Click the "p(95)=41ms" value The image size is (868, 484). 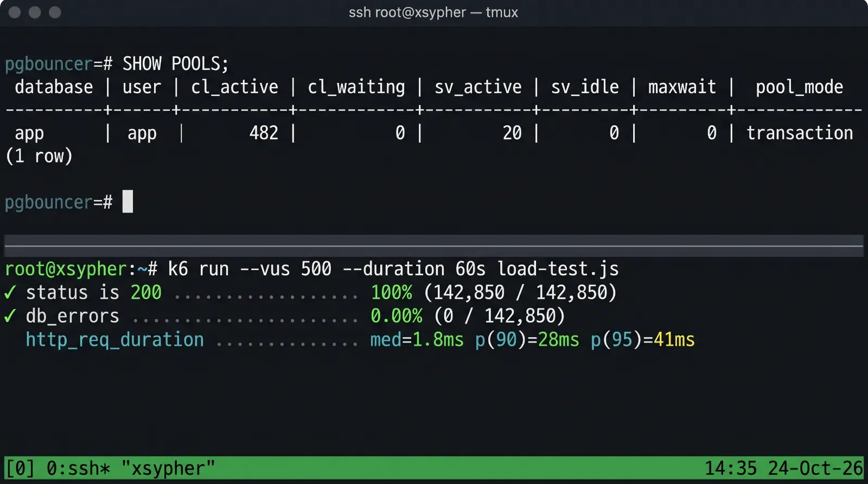(x=643, y=340)
